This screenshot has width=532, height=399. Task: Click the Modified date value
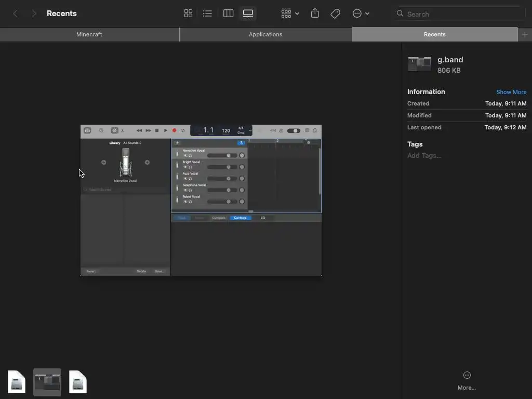coord(506,115)
